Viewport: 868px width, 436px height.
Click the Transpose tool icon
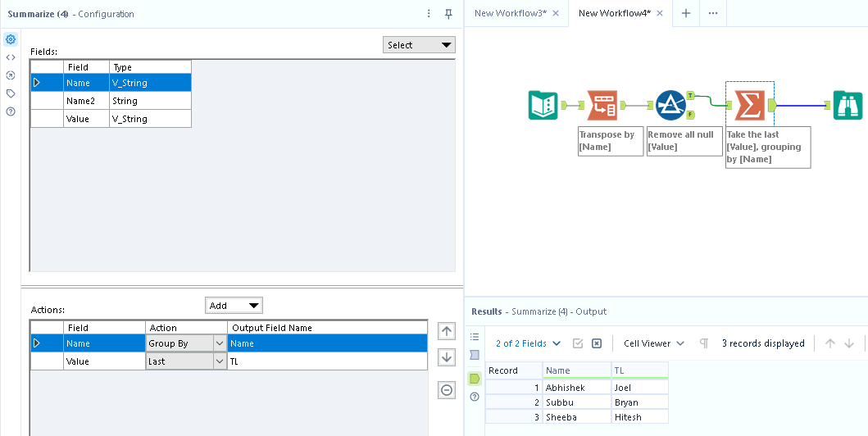coord(602,106)
